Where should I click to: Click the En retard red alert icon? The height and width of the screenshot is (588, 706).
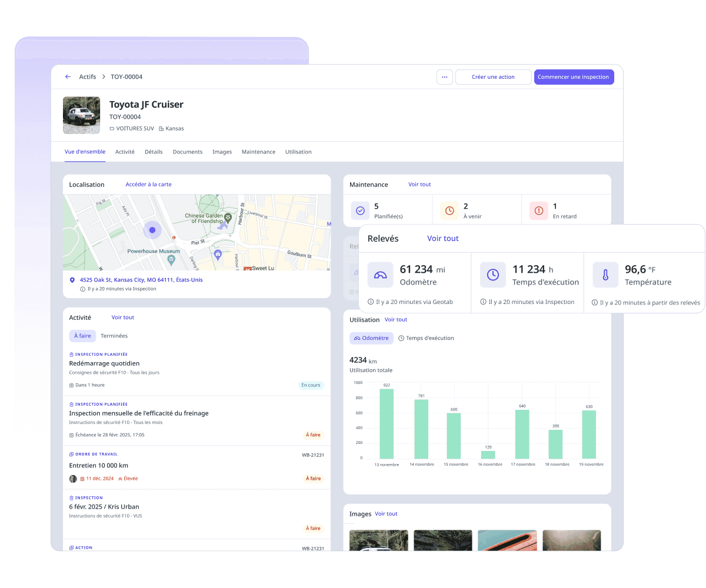click(x=538, y=211)
